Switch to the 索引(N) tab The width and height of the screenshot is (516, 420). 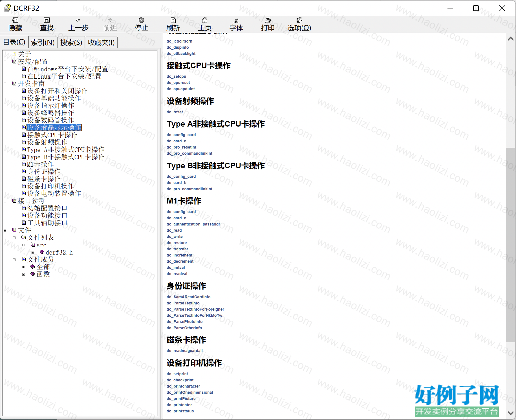pos(43,42)
